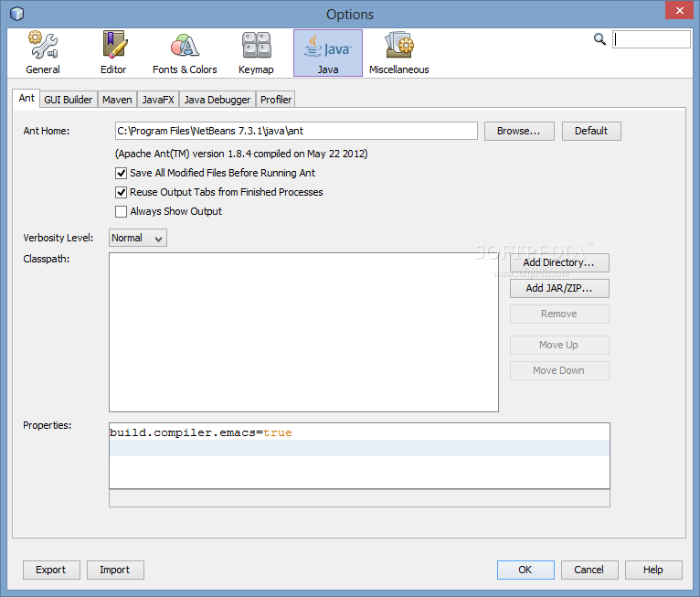Screen dimensions: 700x597
Task: Click the NetBeans cube icon in title bar
Action: tap(16, 14)
